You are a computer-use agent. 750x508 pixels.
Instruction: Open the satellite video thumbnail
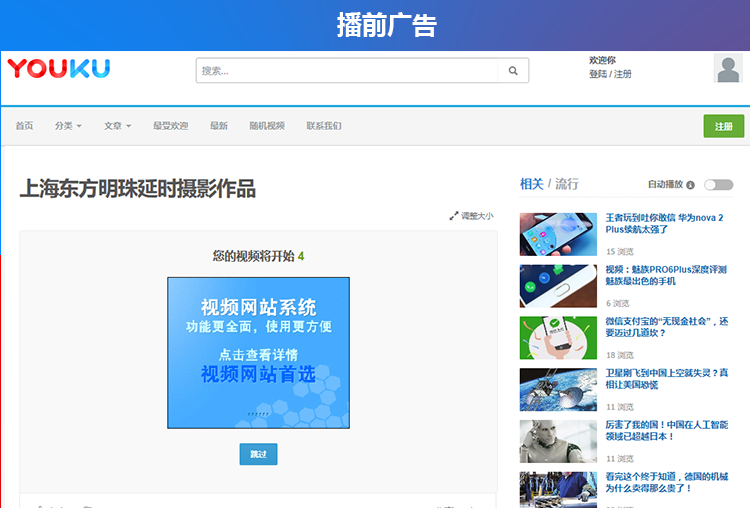(x=558, y=390)
